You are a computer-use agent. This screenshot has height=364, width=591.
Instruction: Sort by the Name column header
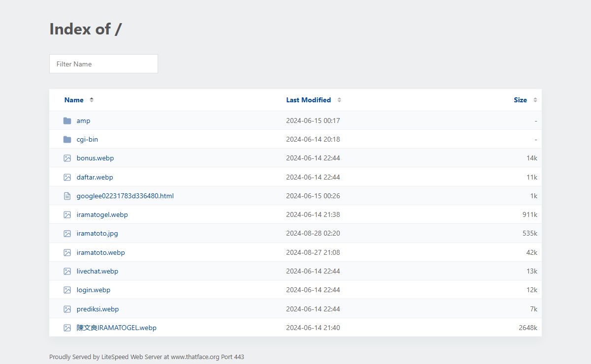pyautogui.click(x=74, y=100)
